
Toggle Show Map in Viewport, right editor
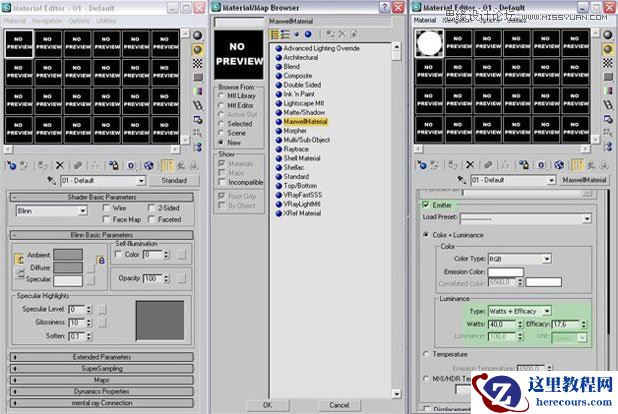[x=559, y=165]
